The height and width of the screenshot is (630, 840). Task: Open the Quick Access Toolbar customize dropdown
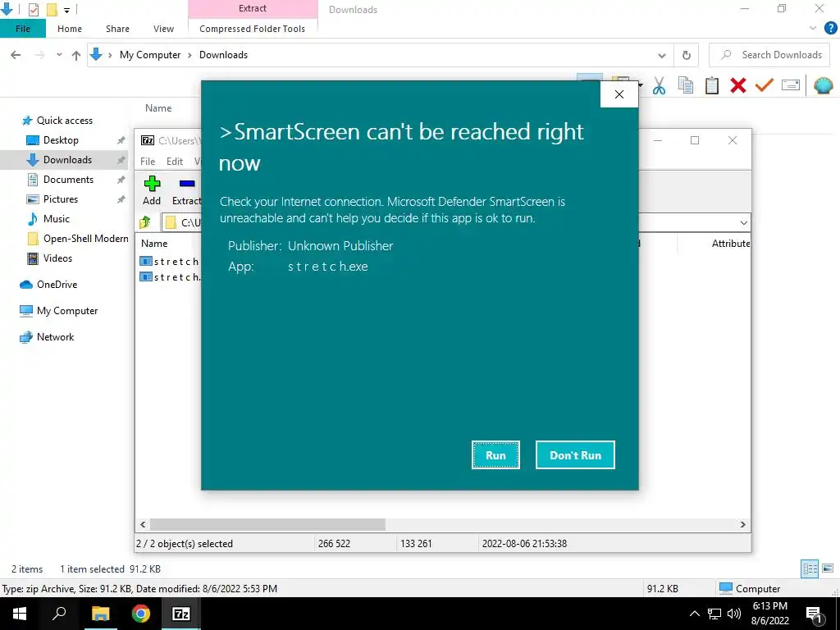(x=66, y=10)
